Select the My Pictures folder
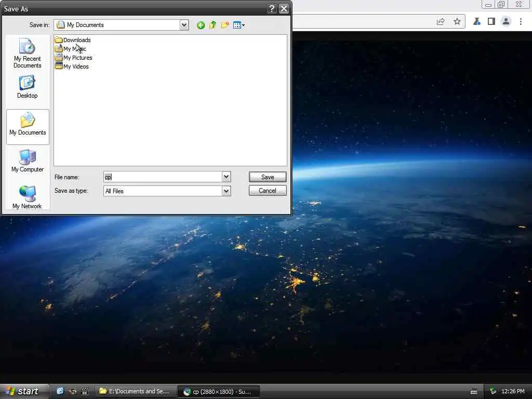This screenshot has height=399, width=532. (74, 58)
